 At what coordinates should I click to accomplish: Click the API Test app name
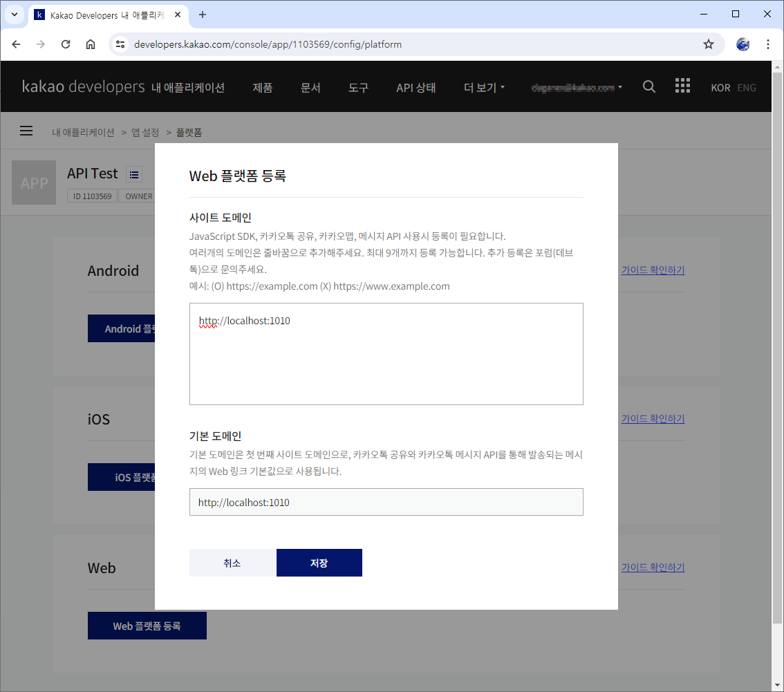tap(93, 174)
